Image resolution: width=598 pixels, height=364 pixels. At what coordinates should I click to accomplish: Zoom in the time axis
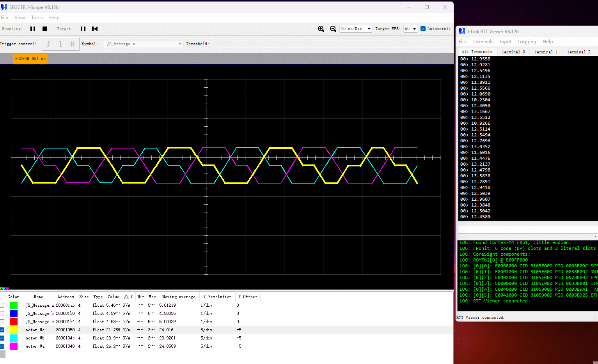click(x=321, y=29)
